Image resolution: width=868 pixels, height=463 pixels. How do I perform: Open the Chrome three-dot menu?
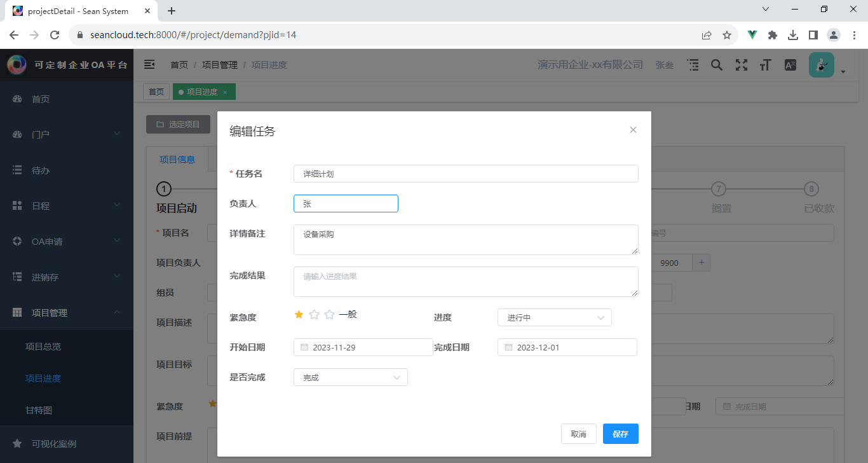pyautogui.click(x=854, y=35)
